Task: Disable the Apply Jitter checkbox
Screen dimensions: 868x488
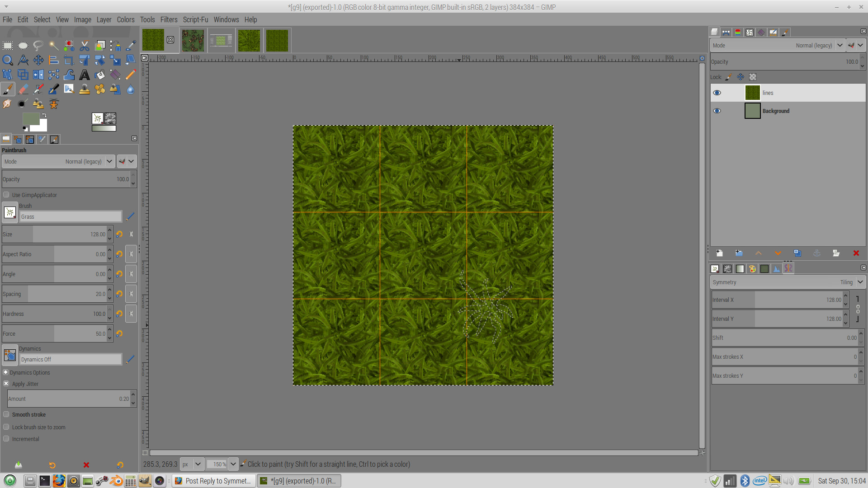Action: coord(6,384)
